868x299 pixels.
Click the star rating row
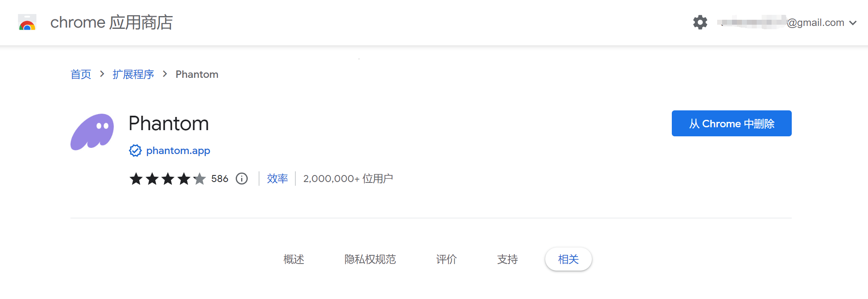coord(168,179)
